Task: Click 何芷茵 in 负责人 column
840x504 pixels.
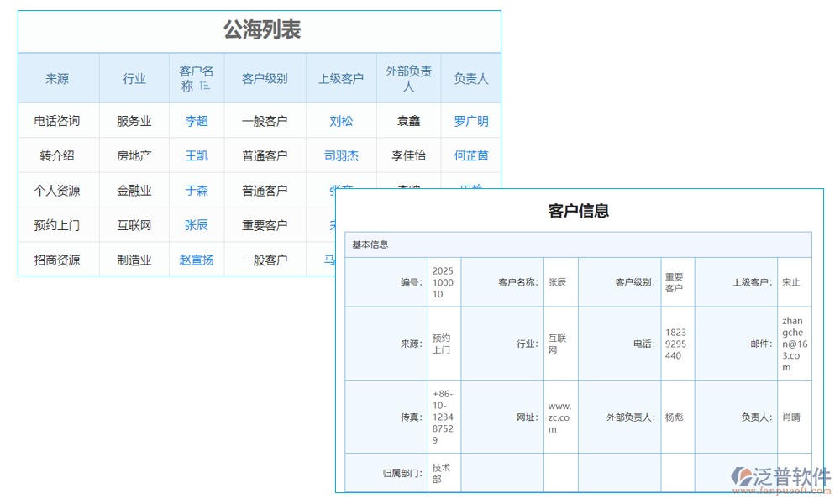Action: pyautogui.click(x=470, y=155)
